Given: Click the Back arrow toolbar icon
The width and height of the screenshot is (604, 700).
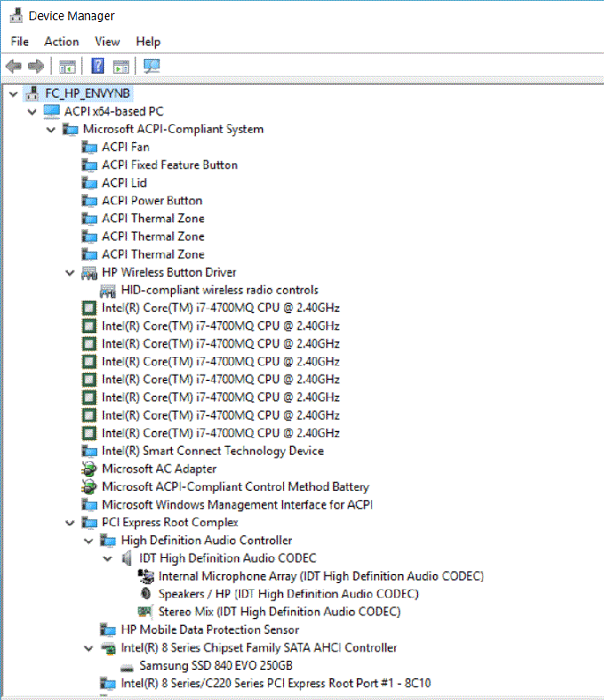Looking at the screenshot, I should pos(13,66).
